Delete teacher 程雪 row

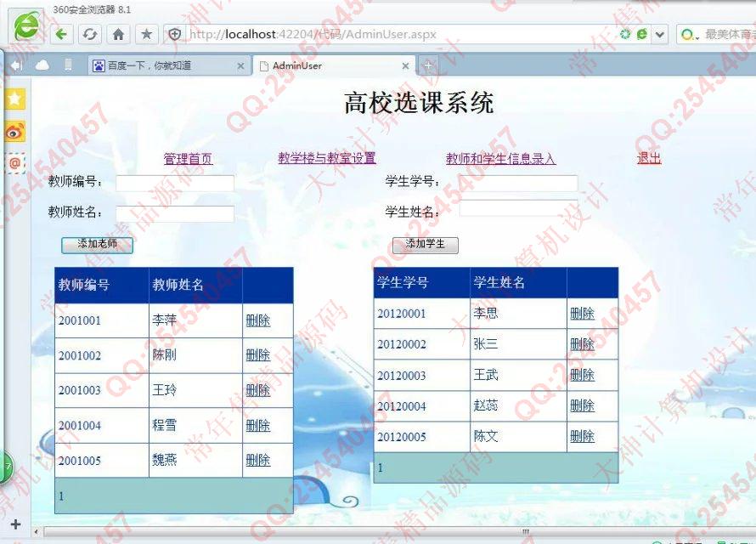[258, 425]
